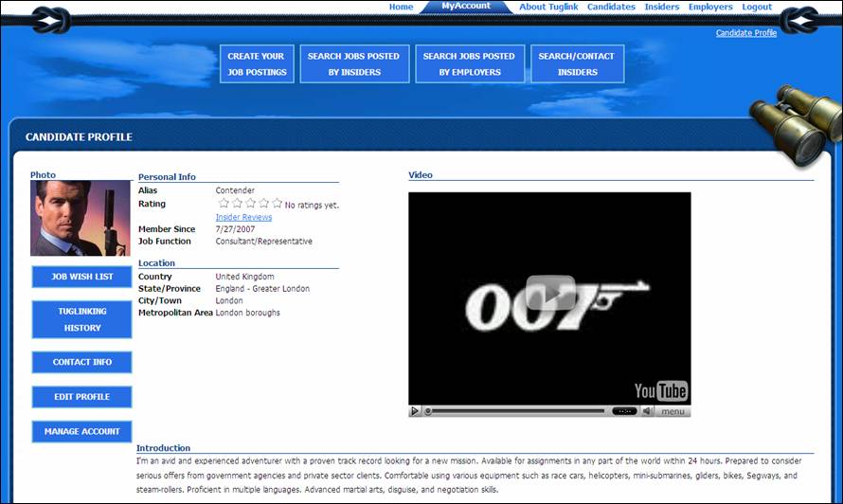The height and width of the screenshot is (504, 843).
Task: Click the fourth rating star
Action: 263,203
